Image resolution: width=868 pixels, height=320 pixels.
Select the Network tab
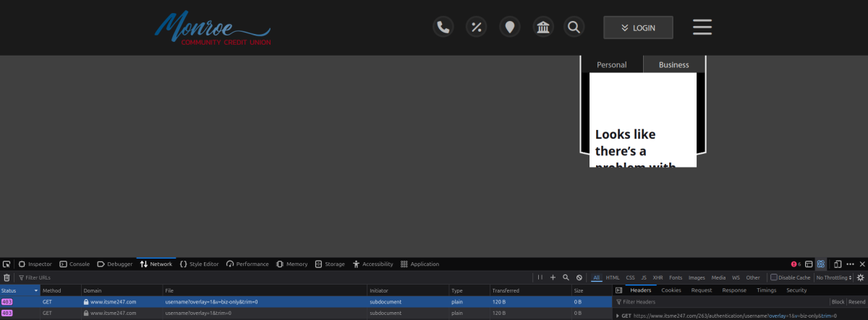[x=156, y=264]
